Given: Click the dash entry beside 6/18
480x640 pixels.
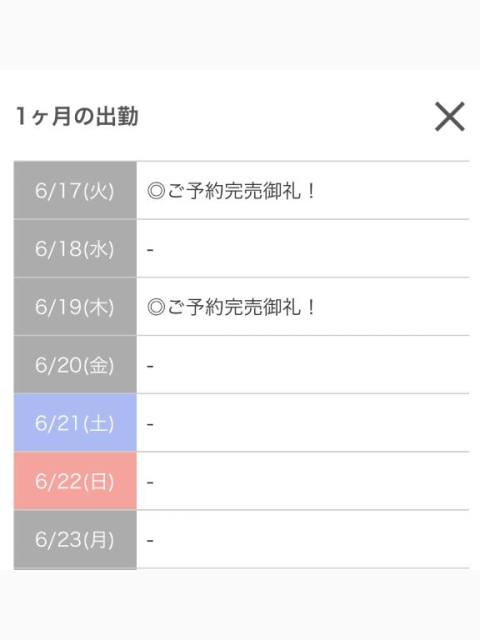Looking at the screenshot, I should coord(150,249).
